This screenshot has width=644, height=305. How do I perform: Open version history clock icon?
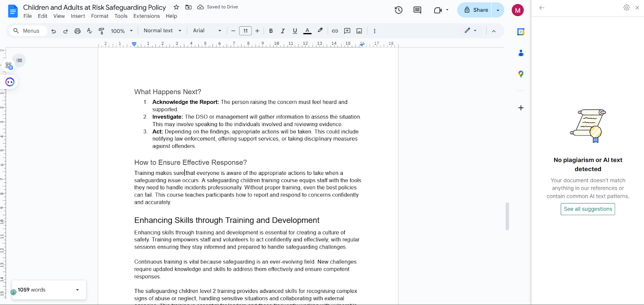click(398, 10)
